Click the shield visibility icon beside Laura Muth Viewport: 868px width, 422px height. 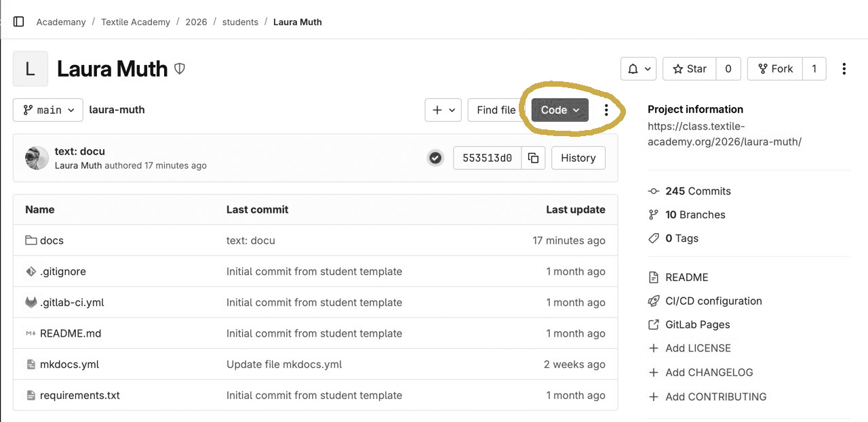click(x=180, y=68)
